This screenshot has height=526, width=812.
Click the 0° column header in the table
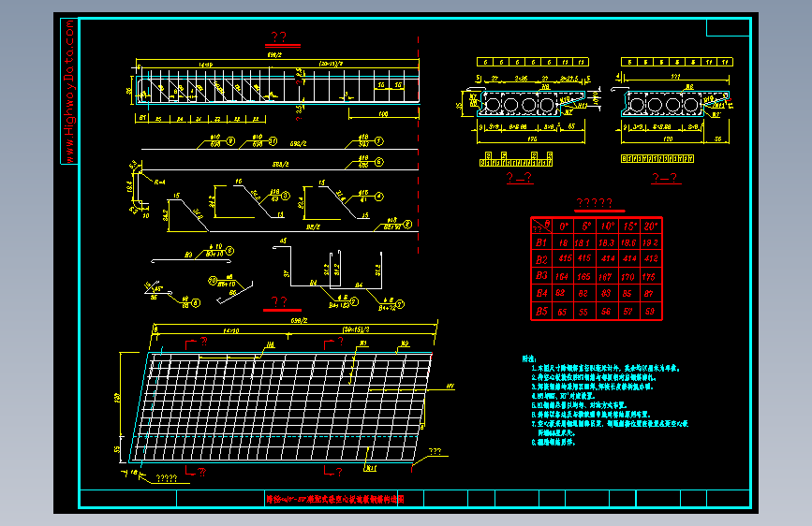(x=564, y=226)
